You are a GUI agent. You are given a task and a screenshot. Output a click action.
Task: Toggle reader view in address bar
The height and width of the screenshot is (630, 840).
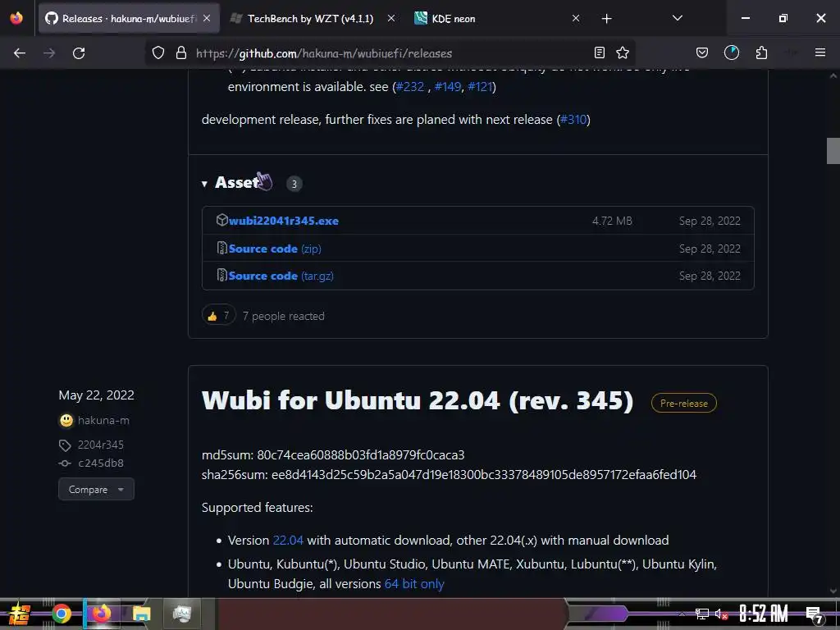click(x=600, y=52)
